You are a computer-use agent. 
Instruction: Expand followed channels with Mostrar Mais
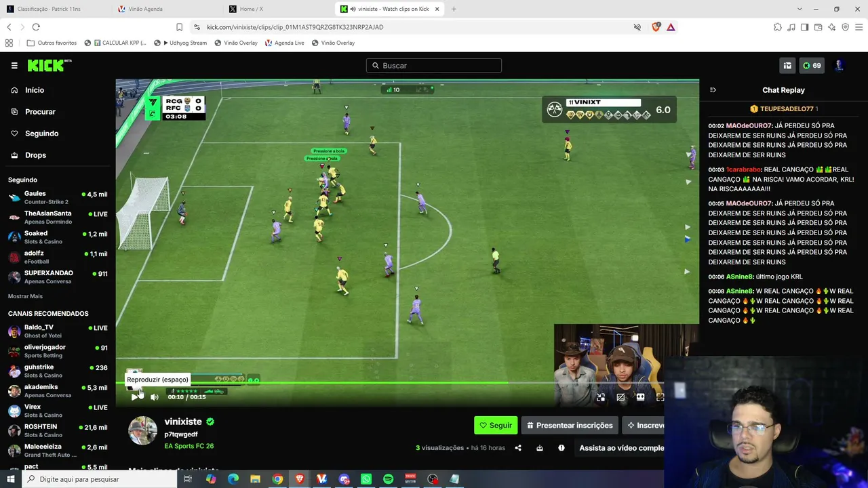coord(25,296)
